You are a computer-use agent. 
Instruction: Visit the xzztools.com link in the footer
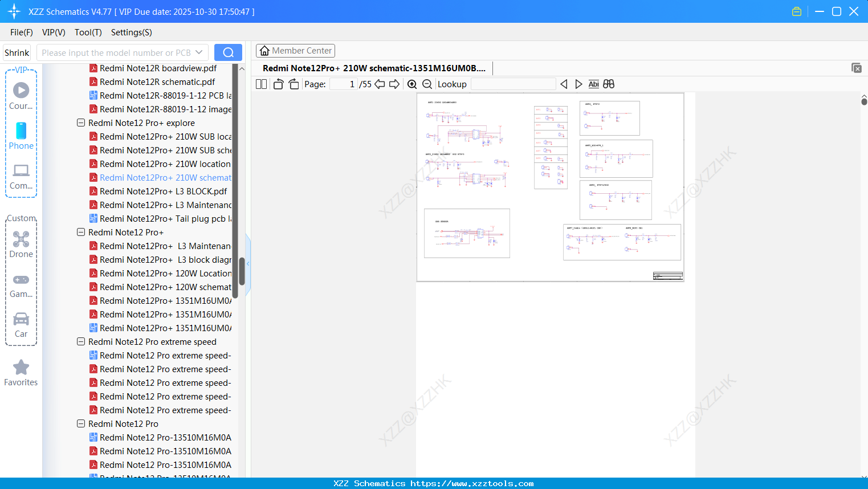click(472, 483)
